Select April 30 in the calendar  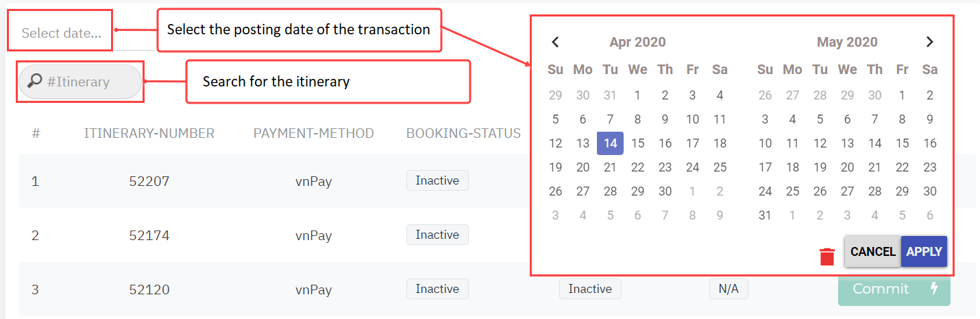pyautogui.click(x=665, y=191)
